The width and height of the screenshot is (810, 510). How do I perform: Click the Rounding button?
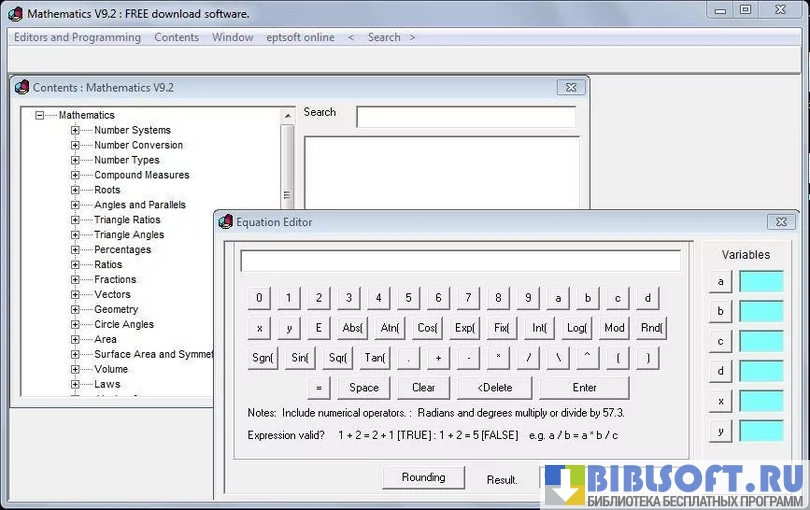(423, 478)
